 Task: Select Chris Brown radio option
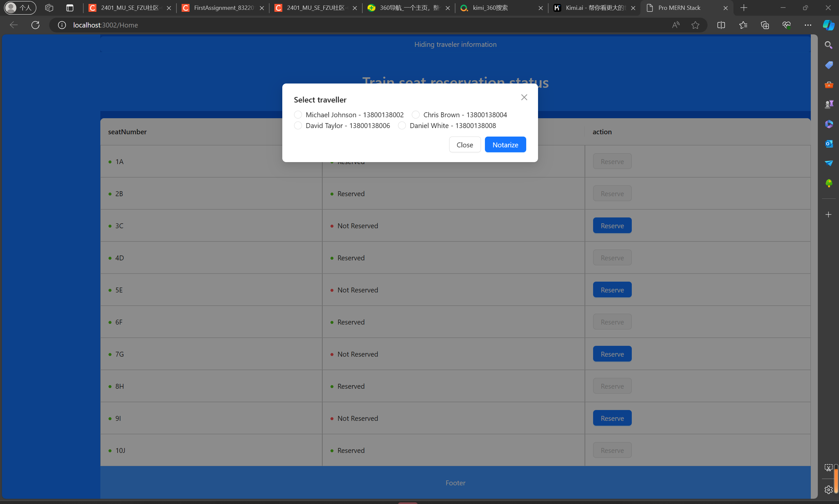pyautogui.click(x=415, y=115)
